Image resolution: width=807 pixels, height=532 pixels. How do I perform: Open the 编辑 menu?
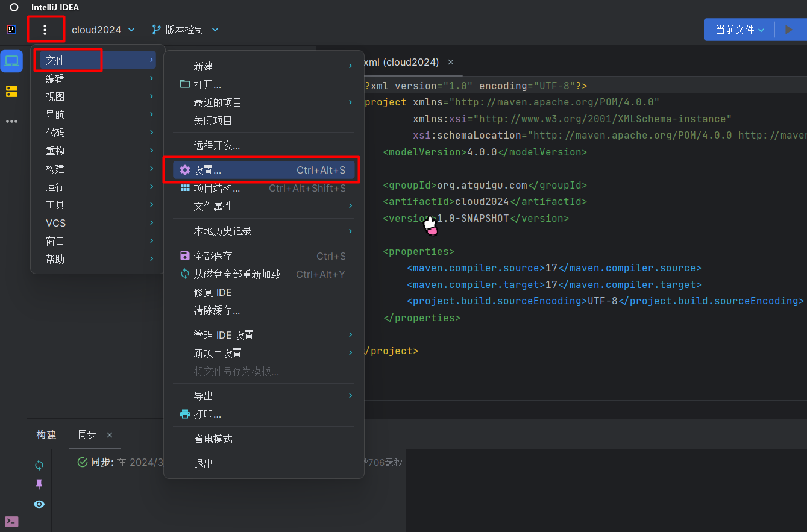(x=98, y=78)
